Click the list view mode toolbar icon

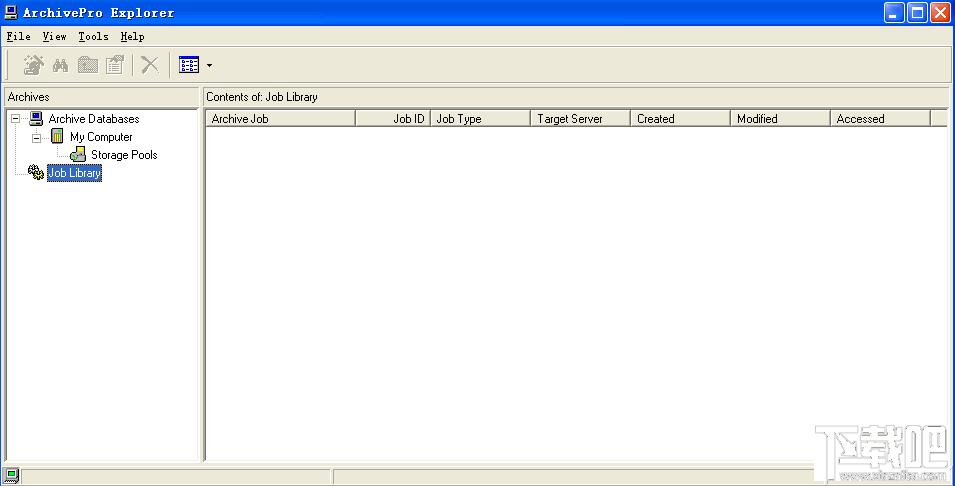pos(189,65)
